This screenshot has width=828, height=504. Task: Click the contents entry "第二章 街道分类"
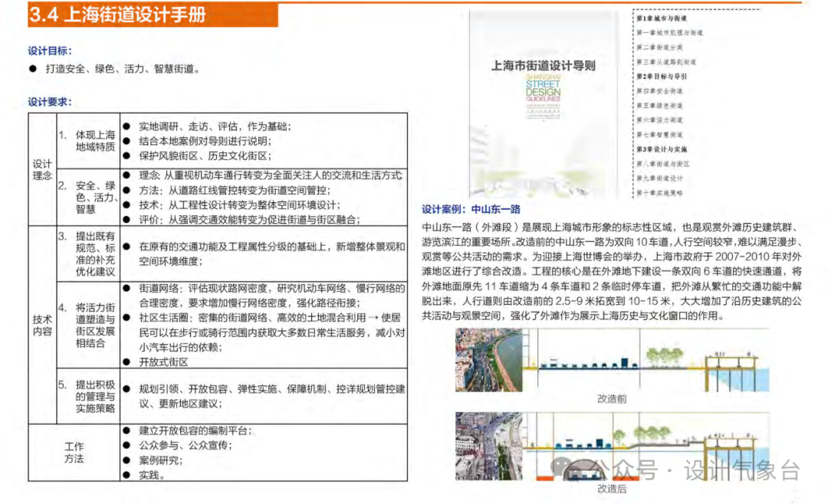click(659, 47)
